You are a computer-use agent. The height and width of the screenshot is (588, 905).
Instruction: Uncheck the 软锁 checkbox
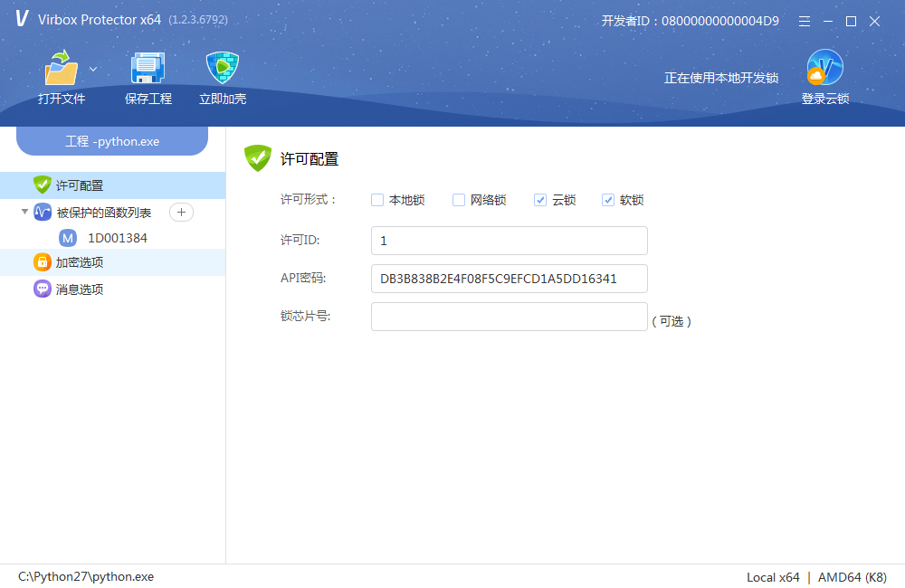pos(608,200)
